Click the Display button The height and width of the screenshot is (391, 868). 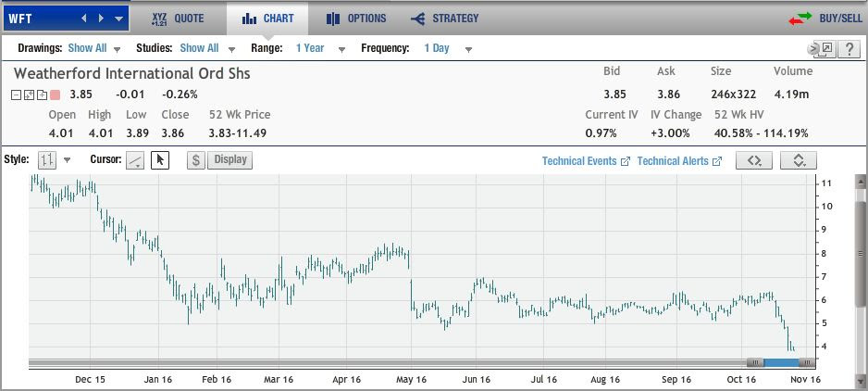click(229, 159)
